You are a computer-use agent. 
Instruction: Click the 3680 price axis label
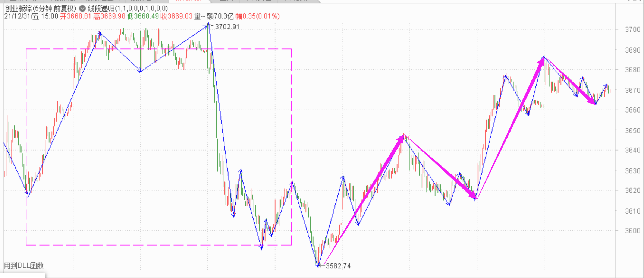click(x=633, y=70)
